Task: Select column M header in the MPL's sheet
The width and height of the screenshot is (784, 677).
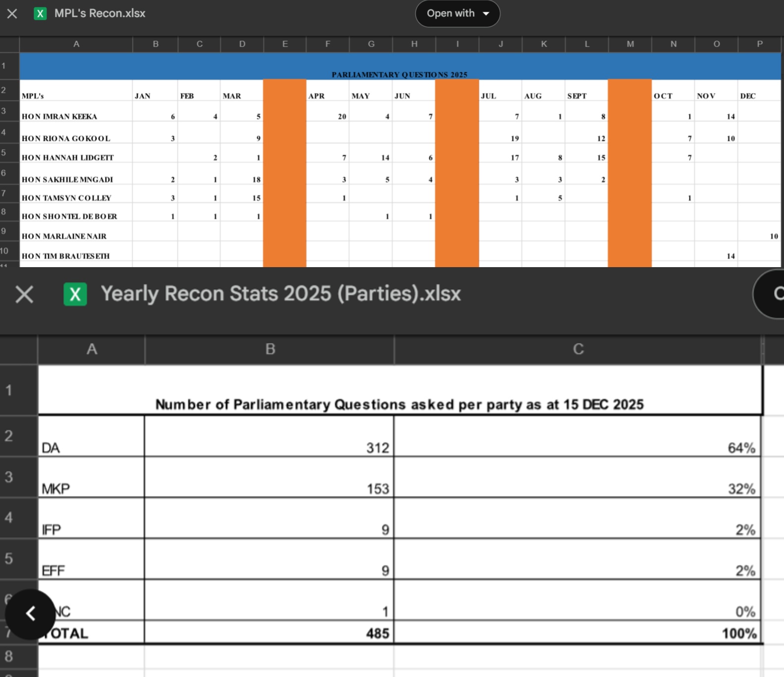Action: click(630, 44)
